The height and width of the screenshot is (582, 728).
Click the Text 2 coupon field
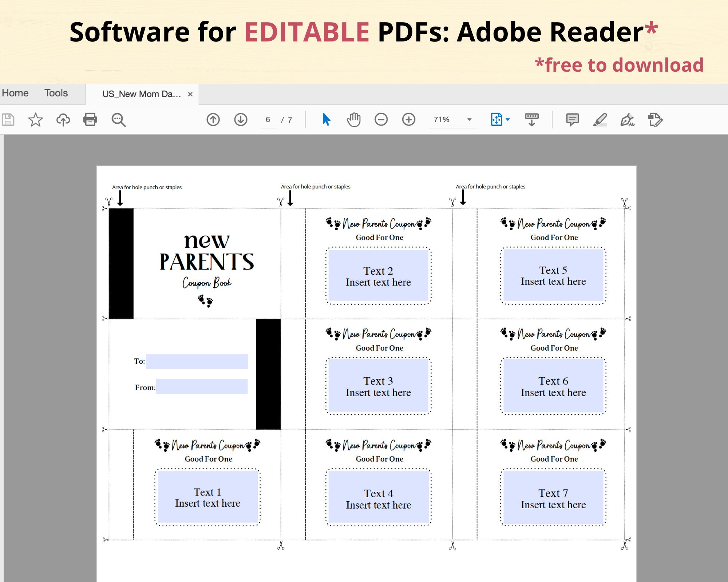click(379, 276)
